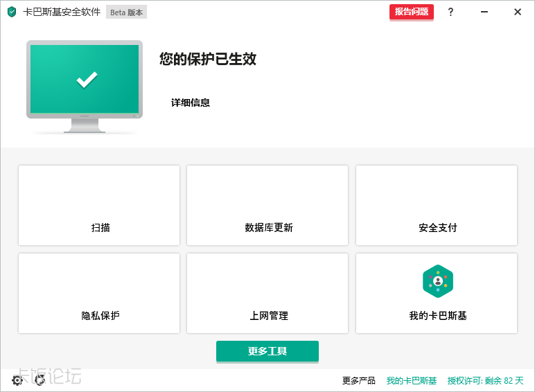Click the 更多工具 green button
Viewport: 535px width, 392px height.
tap(267, 351)
